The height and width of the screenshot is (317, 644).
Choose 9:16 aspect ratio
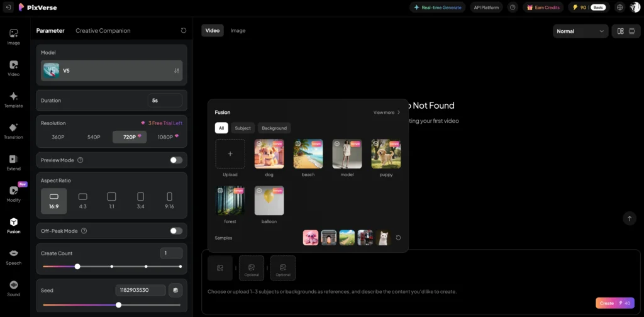[169, 201]
